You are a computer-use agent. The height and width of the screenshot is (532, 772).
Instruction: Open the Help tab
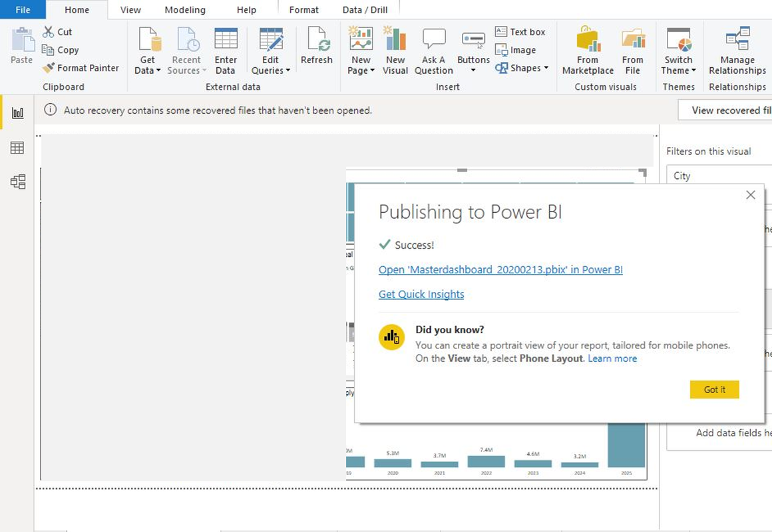(246, 10)
